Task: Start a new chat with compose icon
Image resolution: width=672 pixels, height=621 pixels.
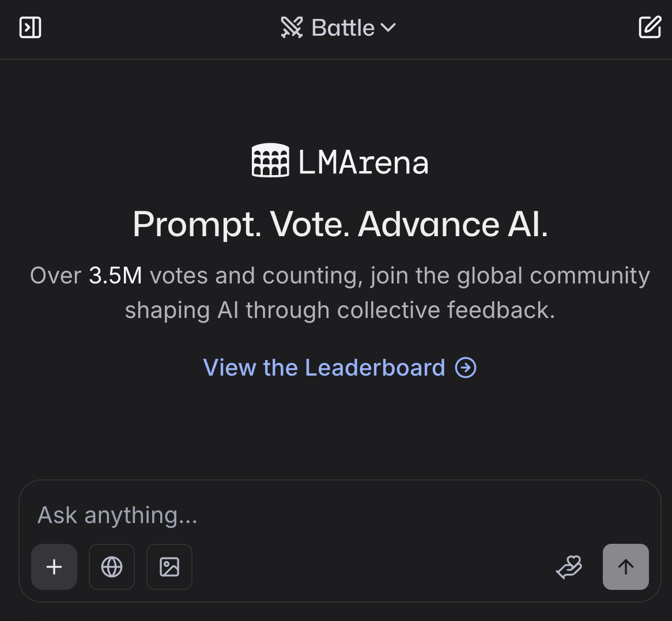Action: (650, 27)
